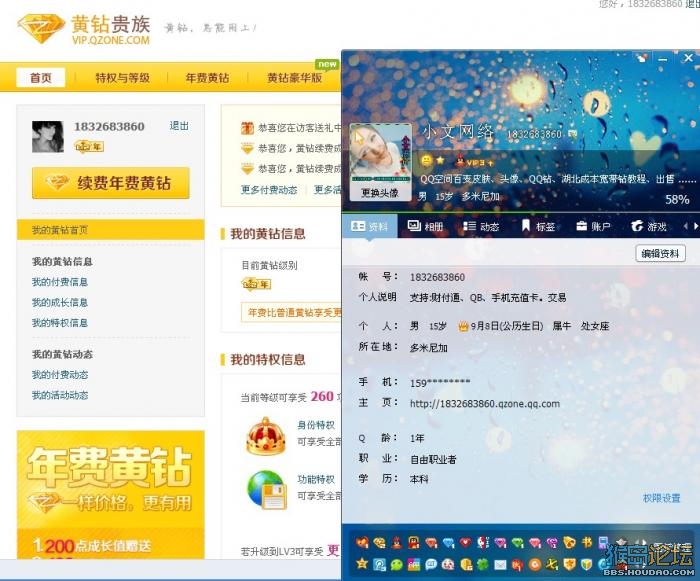Click the green WeChat bubble icon
The width and height of the screenshot is (700, 581).
[397, 564]
